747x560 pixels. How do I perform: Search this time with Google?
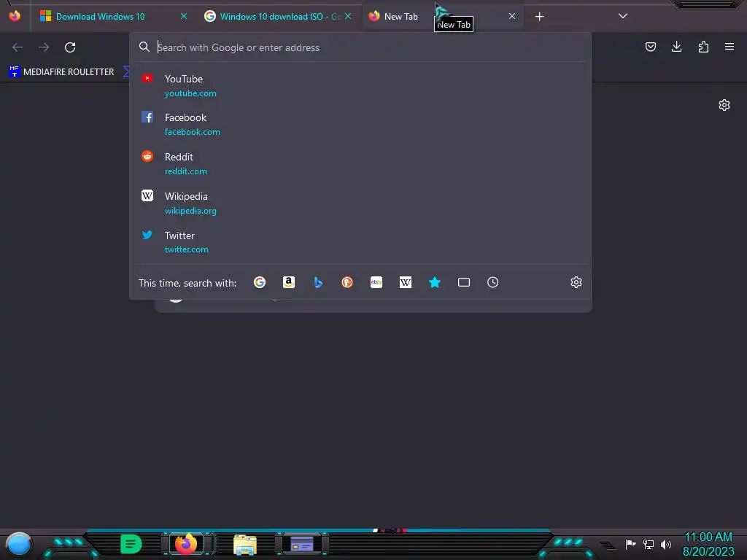point(260,282)
